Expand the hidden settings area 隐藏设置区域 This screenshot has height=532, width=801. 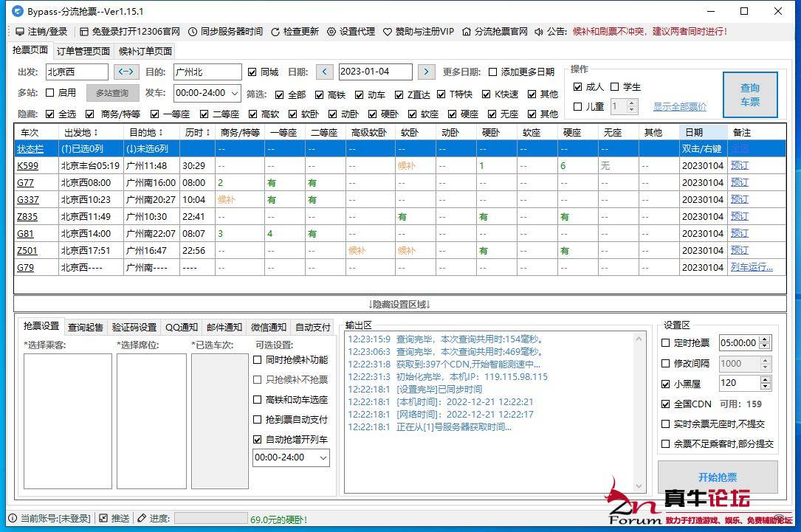pos(399,303)
